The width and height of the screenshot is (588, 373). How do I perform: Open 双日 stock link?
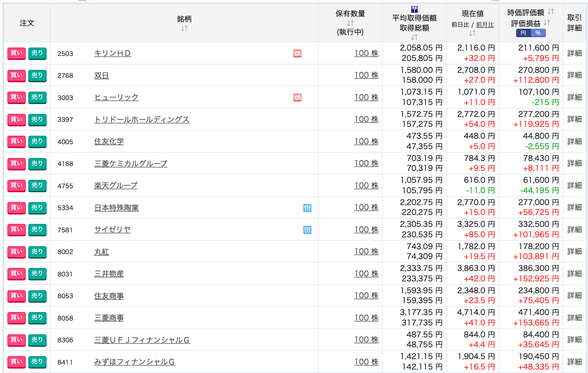pyautogui.click(x=101, y=76)
